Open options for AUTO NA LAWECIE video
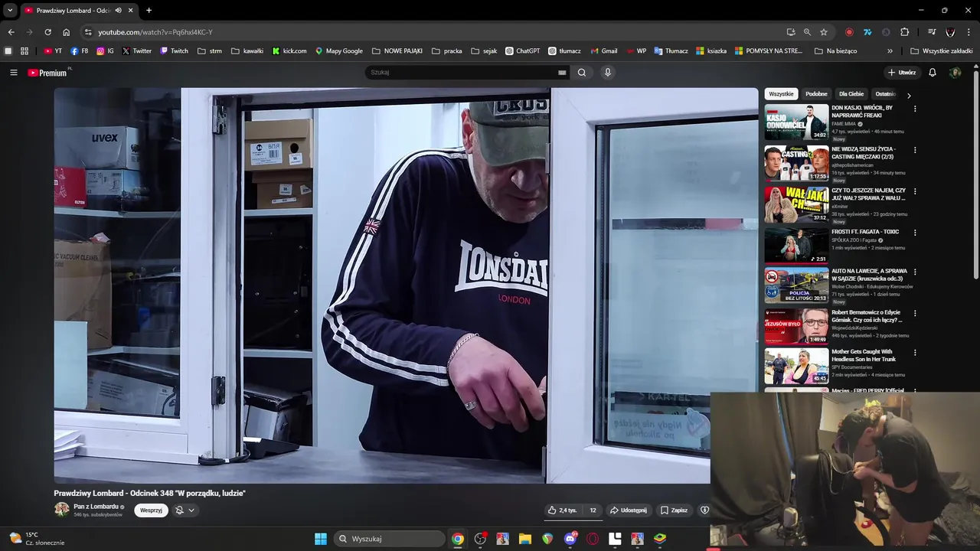 (x=915, y=272)
